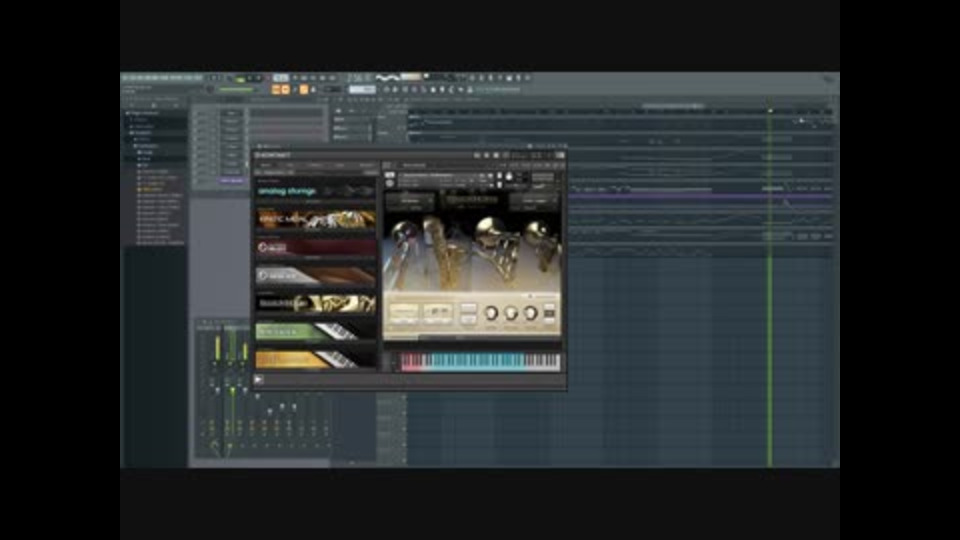
Task: Select the last tab in Kontakt's browser tab row
Action: (x=366, y=165)
